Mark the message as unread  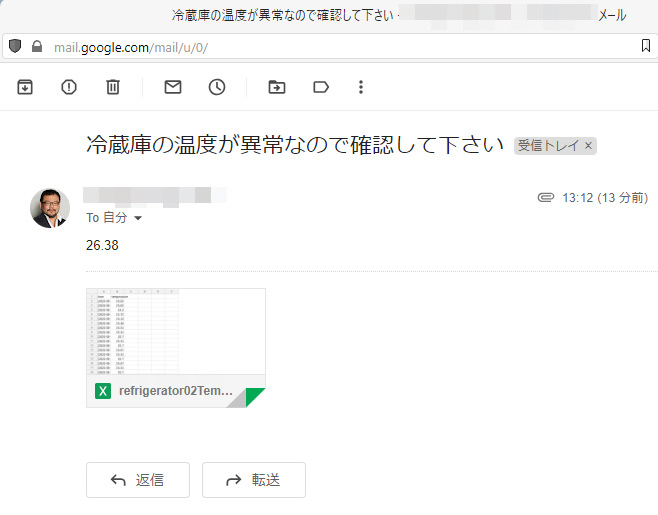(x=173, y=87)
